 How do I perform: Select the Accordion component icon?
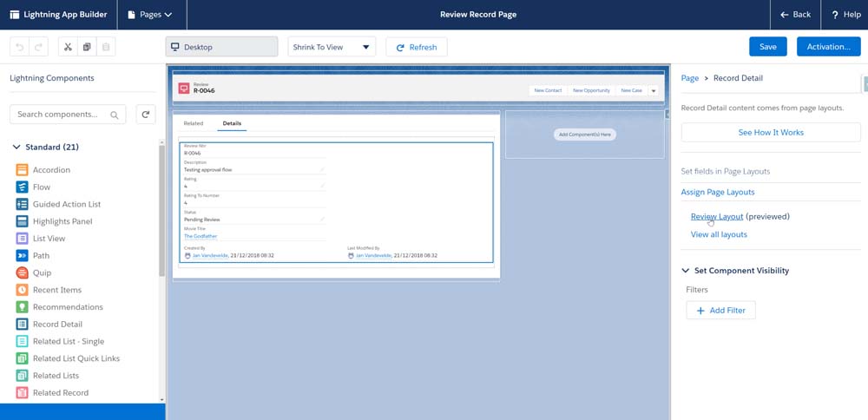[23, 170]
